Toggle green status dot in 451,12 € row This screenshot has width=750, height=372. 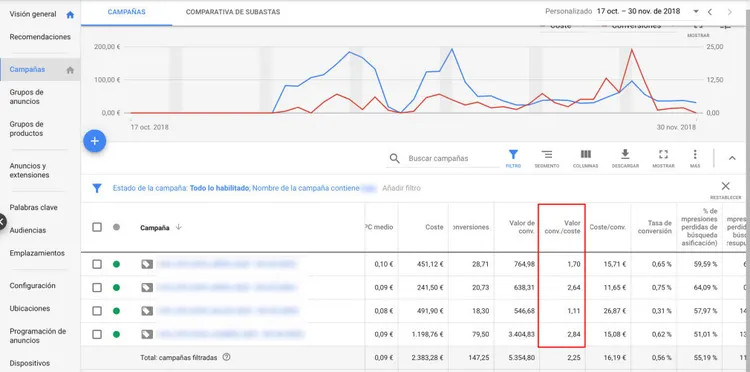click(116, 264)
